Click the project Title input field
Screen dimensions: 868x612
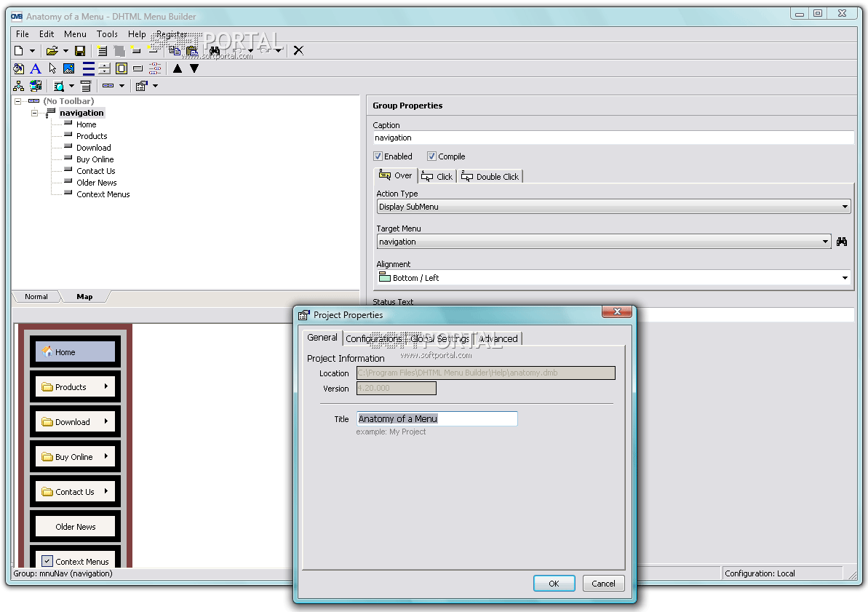click(437, 418)
